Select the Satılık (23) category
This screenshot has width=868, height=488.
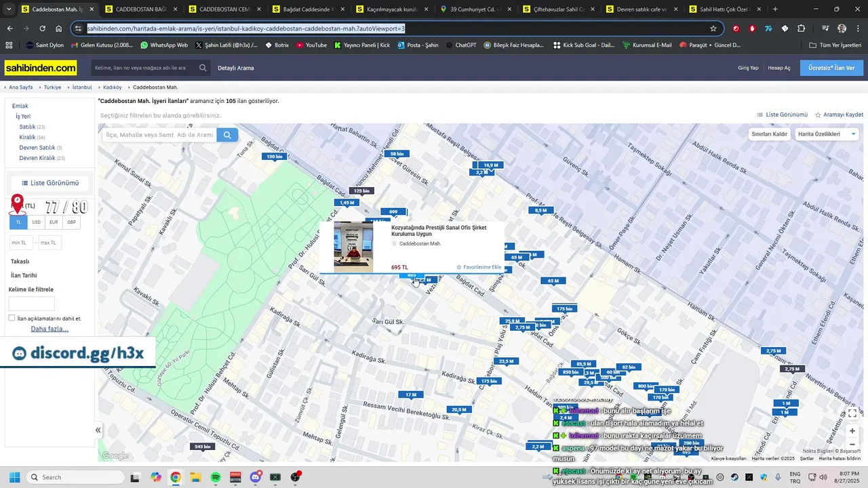pos(32,127)
